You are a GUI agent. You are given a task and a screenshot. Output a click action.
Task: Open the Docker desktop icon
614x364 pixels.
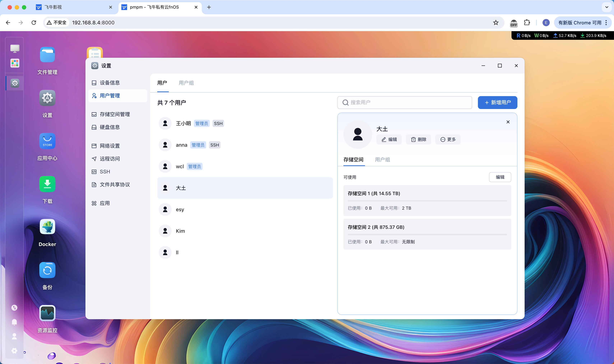click(x=47, y=227)
